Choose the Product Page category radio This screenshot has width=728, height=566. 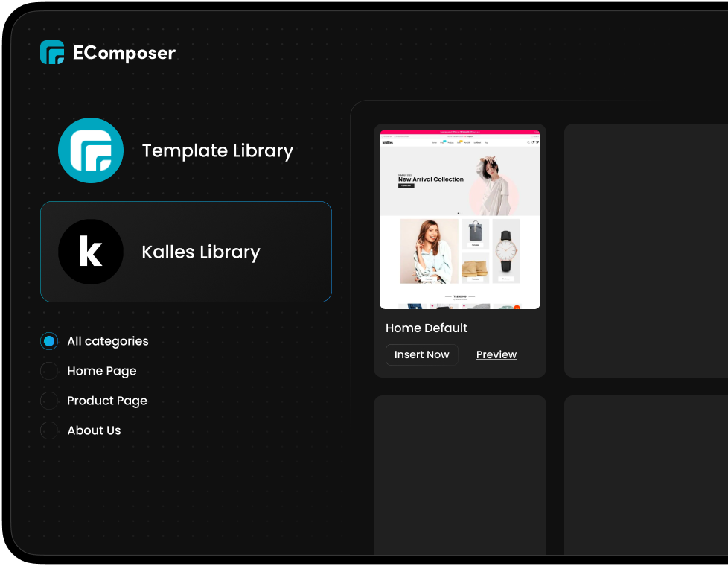pos(49,401)
